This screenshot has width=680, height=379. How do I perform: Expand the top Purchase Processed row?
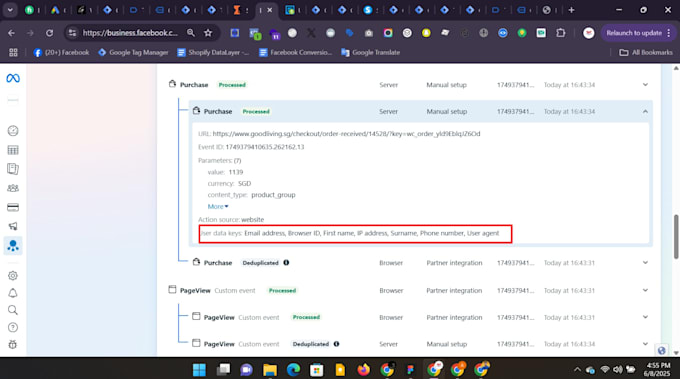pyautogui.click(x=645, y=85)
